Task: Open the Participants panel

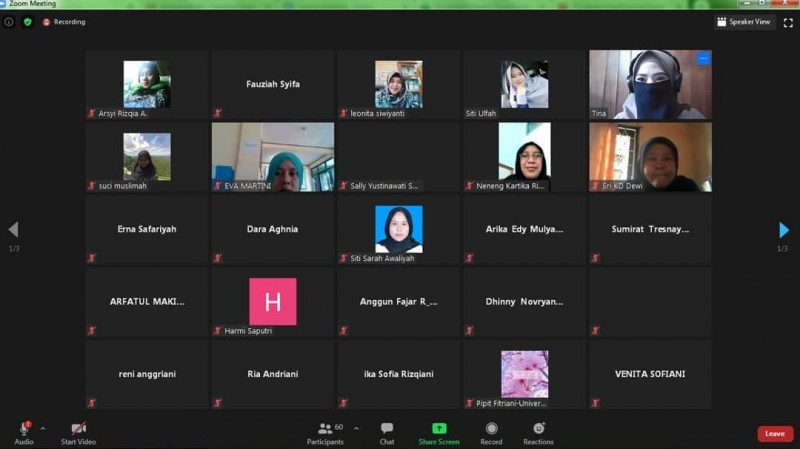Action: point(326,433)
